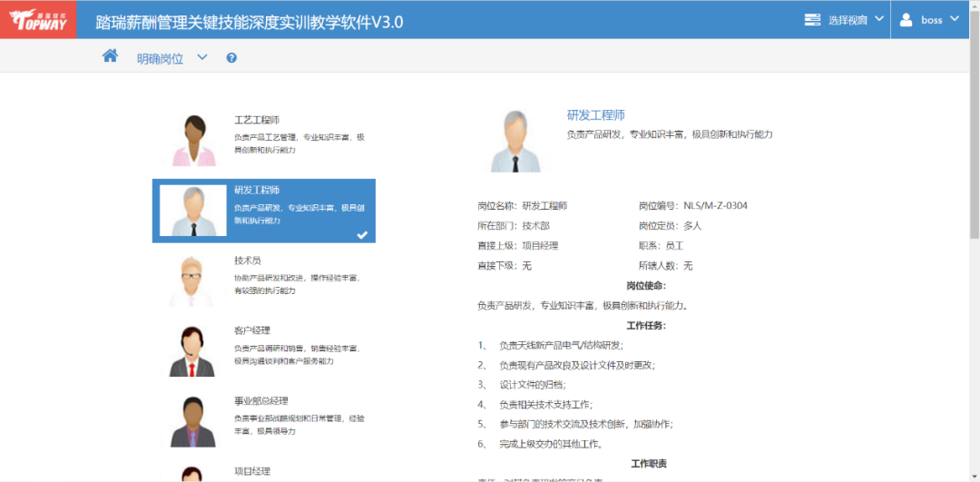Click the 项目经理 position title
This screenshot has height=482, width=980.
252,471
